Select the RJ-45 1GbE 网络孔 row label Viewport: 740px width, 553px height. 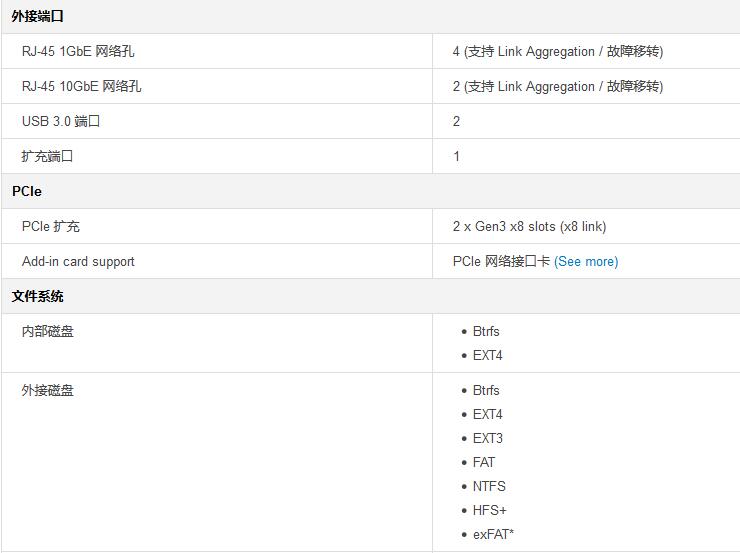[x=78, y=51]
